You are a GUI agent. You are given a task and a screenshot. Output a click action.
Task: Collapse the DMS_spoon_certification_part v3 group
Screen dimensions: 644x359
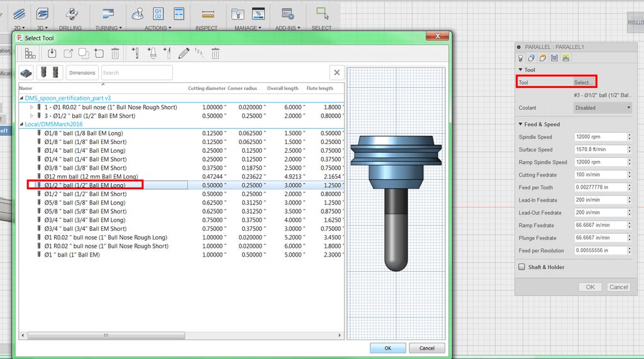click(21, 98)
